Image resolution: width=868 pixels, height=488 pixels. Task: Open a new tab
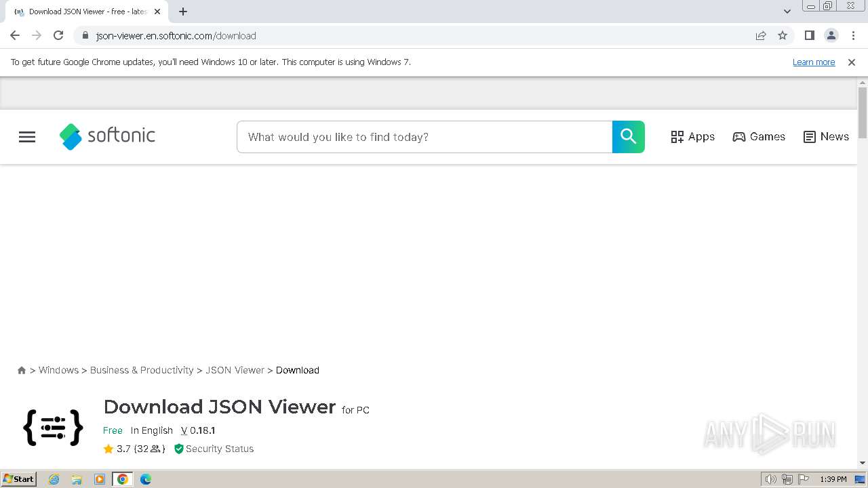coord(183,12)
